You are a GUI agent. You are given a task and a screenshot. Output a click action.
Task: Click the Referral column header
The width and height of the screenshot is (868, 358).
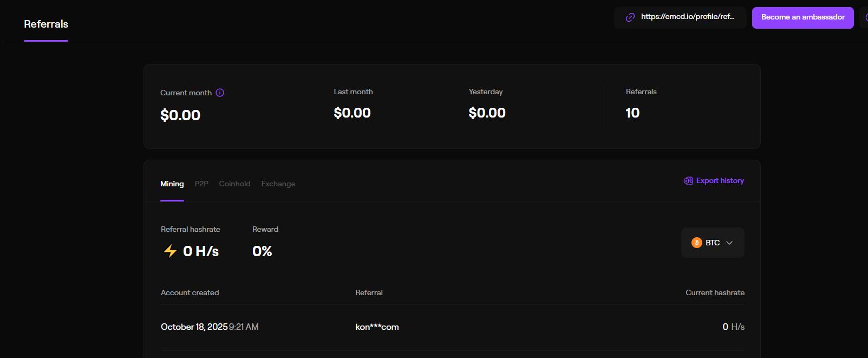(369, 293)
